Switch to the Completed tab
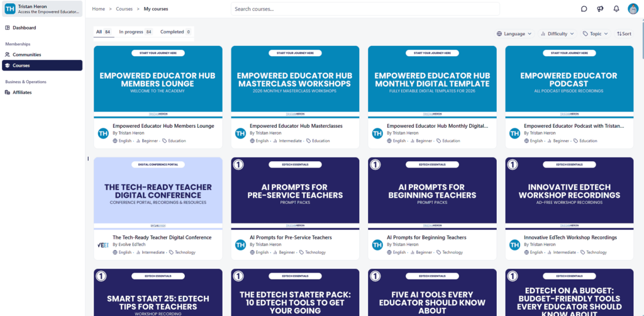The width and height of the screenshot is (644, 316). pyautogui.click(x=175, y=32)
